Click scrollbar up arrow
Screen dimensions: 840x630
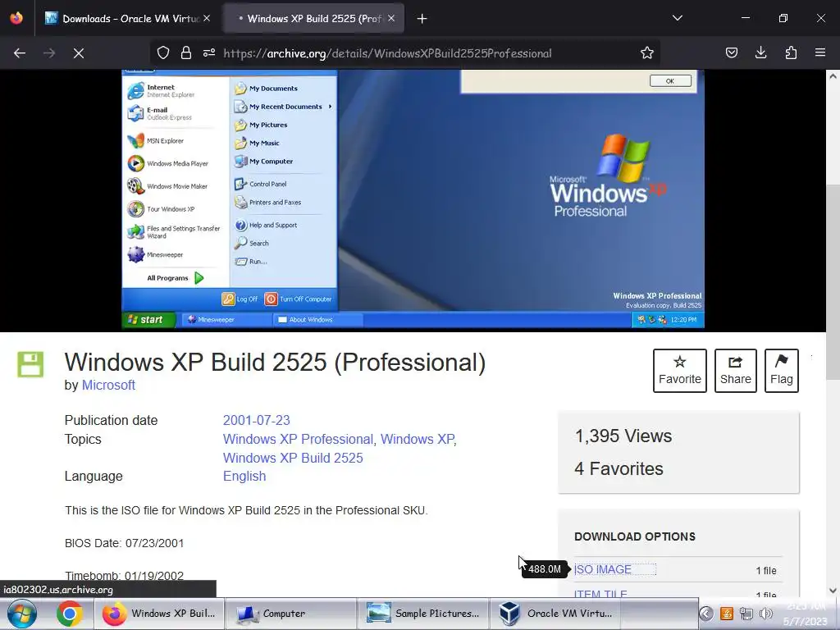coord(833,76)
